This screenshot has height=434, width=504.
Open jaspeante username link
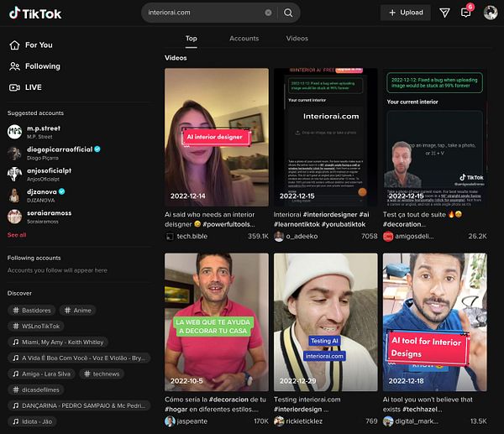coord(192,421)
